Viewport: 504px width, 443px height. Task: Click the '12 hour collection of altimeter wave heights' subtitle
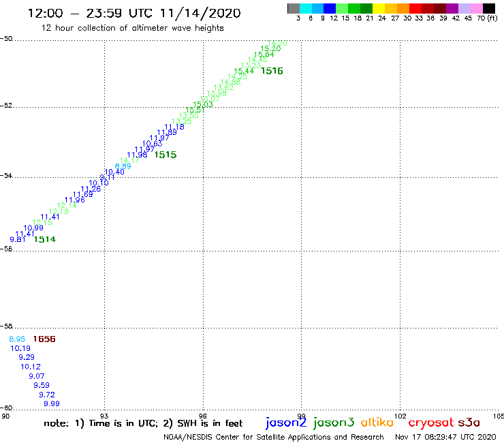(x=132, y=28)
